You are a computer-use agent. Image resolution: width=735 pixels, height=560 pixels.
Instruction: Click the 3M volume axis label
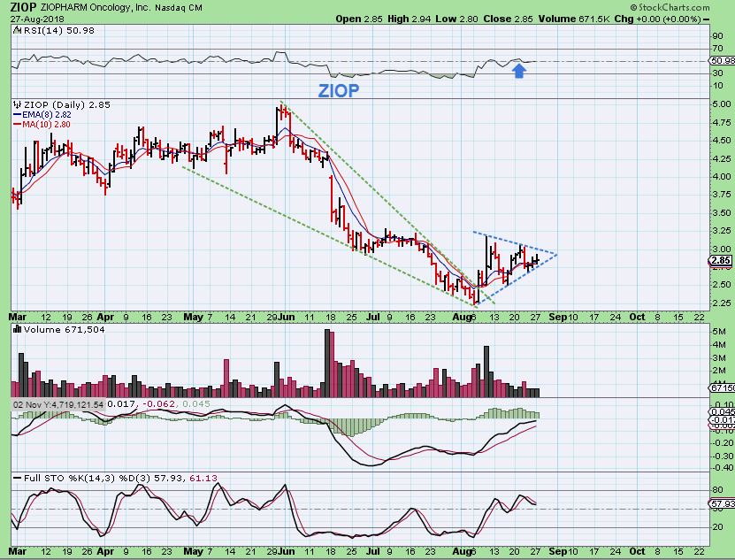tap(719, 358)
